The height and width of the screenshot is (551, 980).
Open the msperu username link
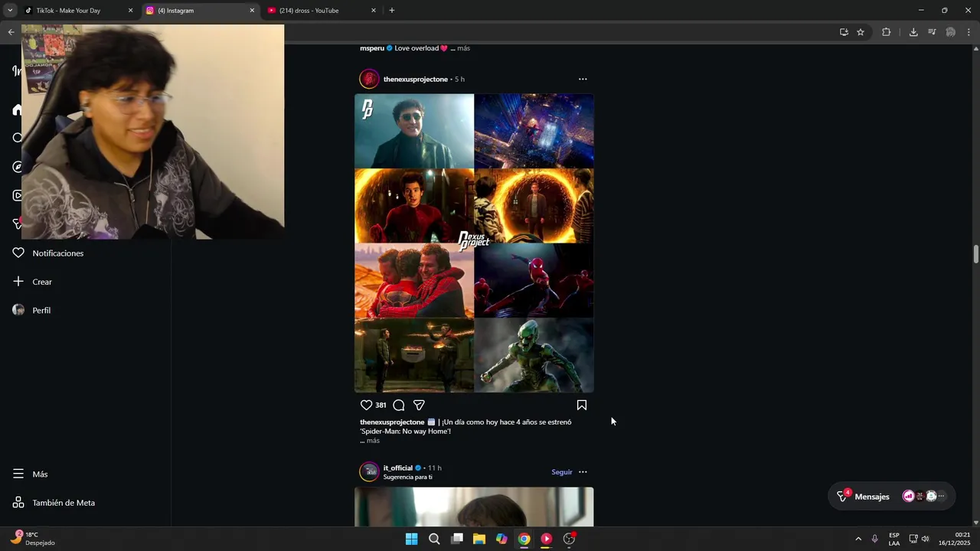coord(372,48)
